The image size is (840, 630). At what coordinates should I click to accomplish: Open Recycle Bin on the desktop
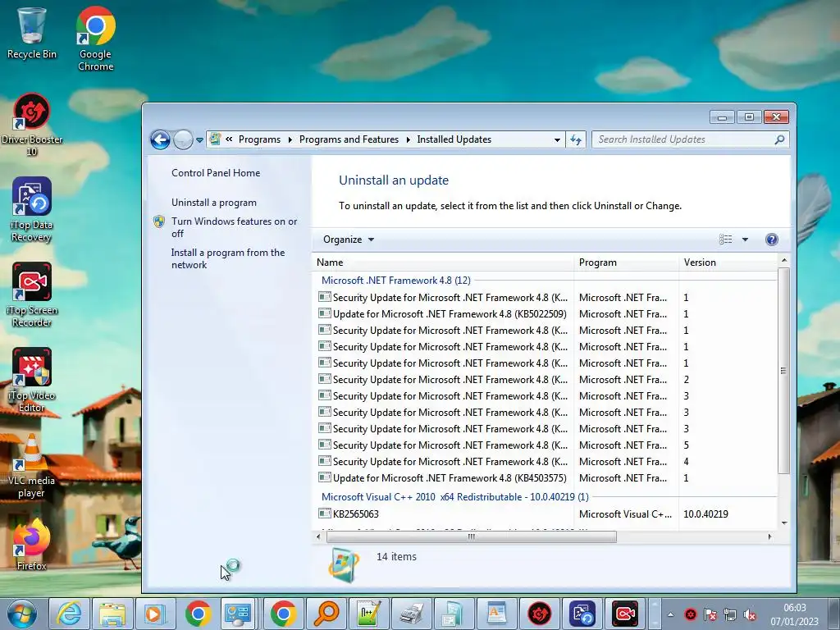coord(32,33)
